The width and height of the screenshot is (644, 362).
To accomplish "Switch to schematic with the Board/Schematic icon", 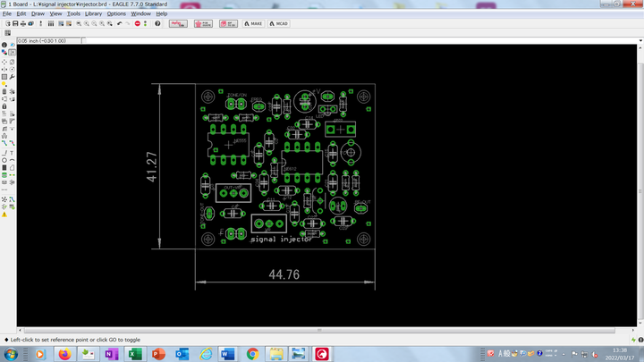I will pos(40,24).
